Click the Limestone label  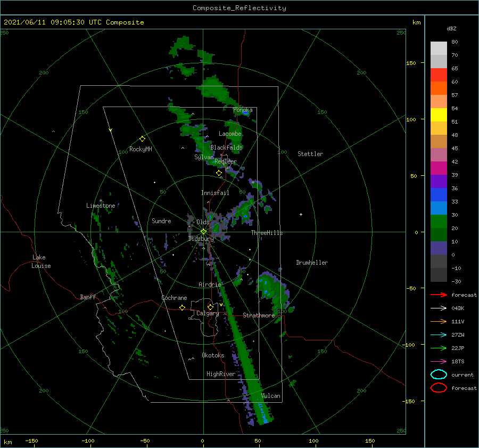point(101,206)
